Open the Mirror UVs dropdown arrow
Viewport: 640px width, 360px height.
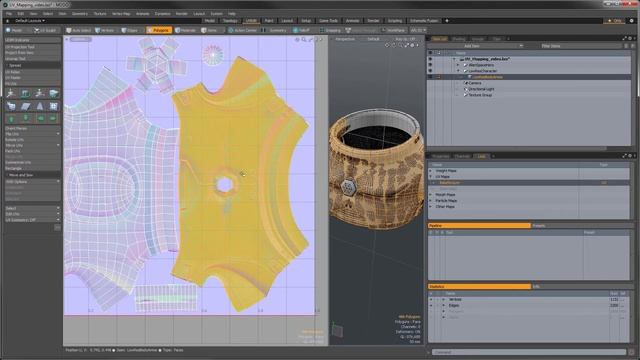click(x=58, y=145)
